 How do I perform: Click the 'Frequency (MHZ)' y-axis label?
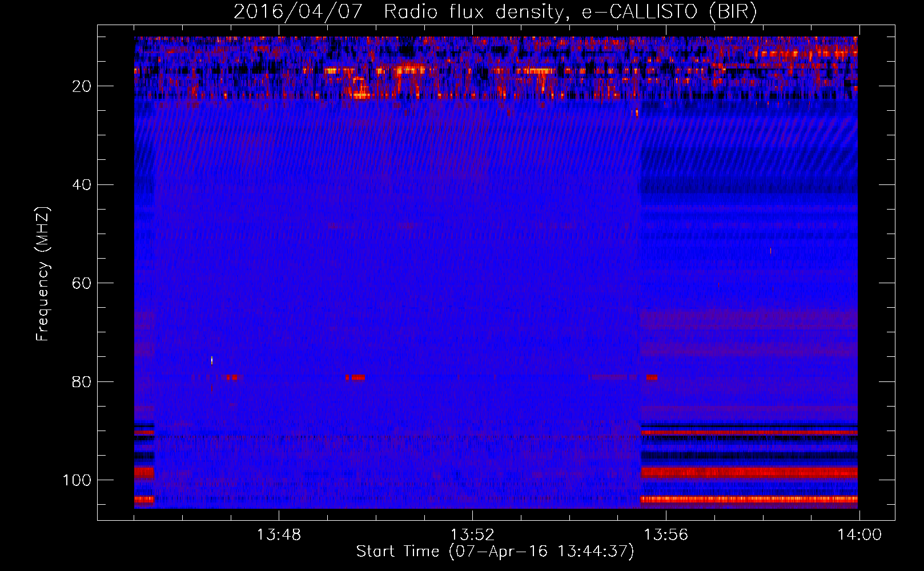click(43, 274)
